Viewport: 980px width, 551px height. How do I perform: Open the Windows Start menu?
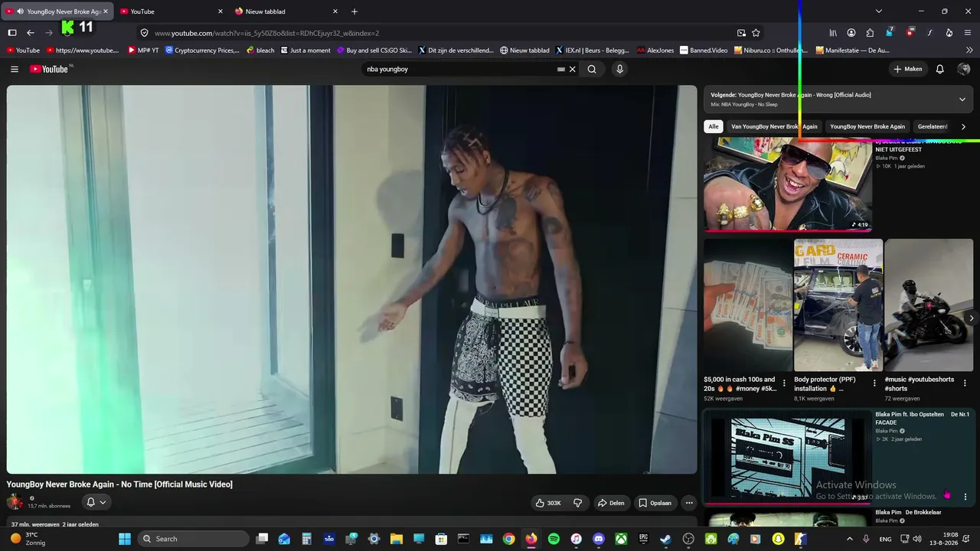pos(125,539)
